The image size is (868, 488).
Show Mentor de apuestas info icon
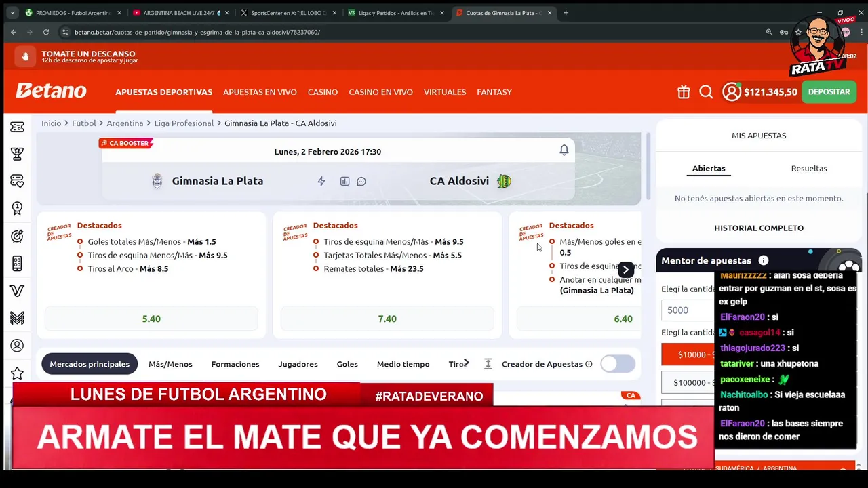point(764,260)
